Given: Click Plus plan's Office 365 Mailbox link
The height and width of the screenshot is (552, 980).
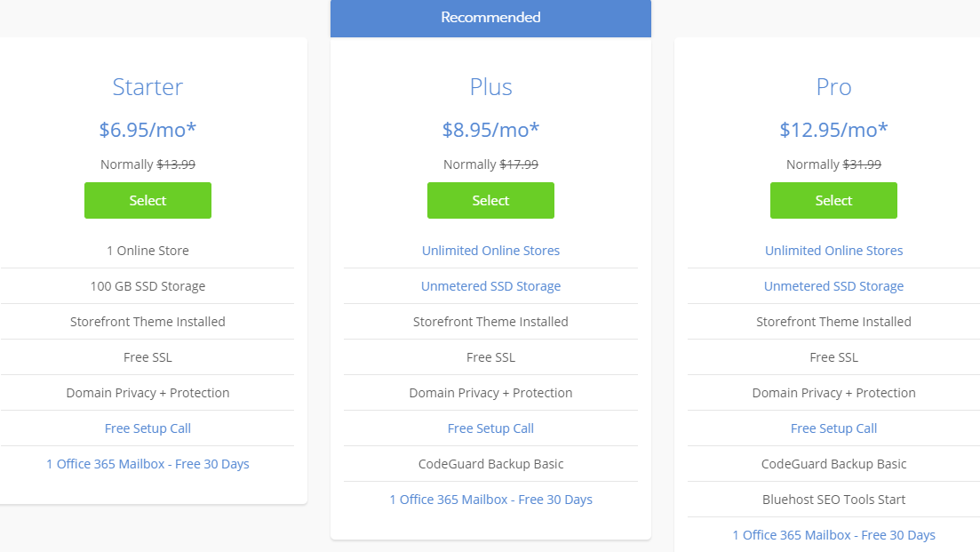Looking at the screenshot, I should [x=490, y=500].
